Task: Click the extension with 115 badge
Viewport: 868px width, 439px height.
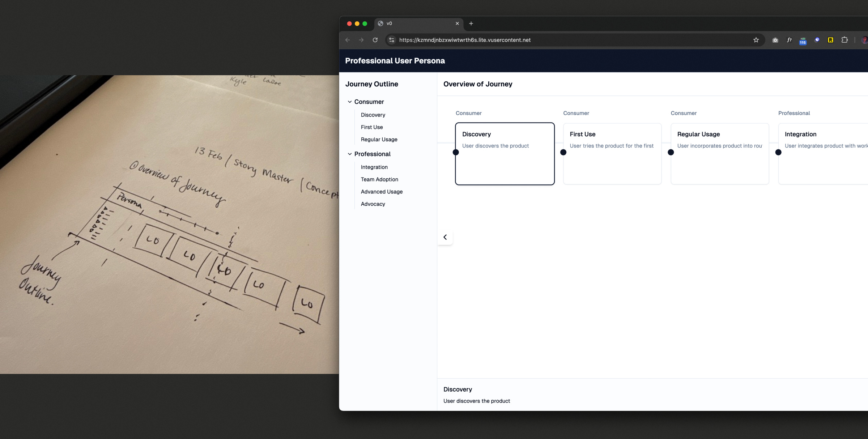Action: pos(803,41)
